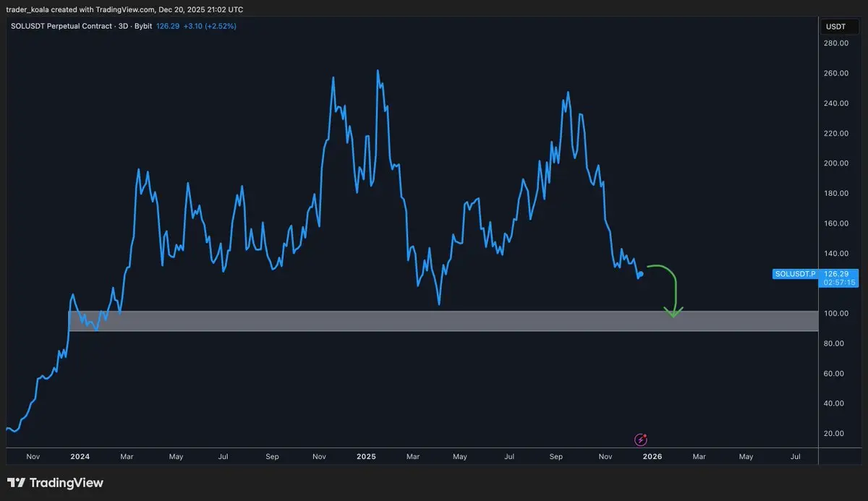Click the 60.00 price axis label
The height and width of the screenshot is (501, 868).
click(833, 374)
